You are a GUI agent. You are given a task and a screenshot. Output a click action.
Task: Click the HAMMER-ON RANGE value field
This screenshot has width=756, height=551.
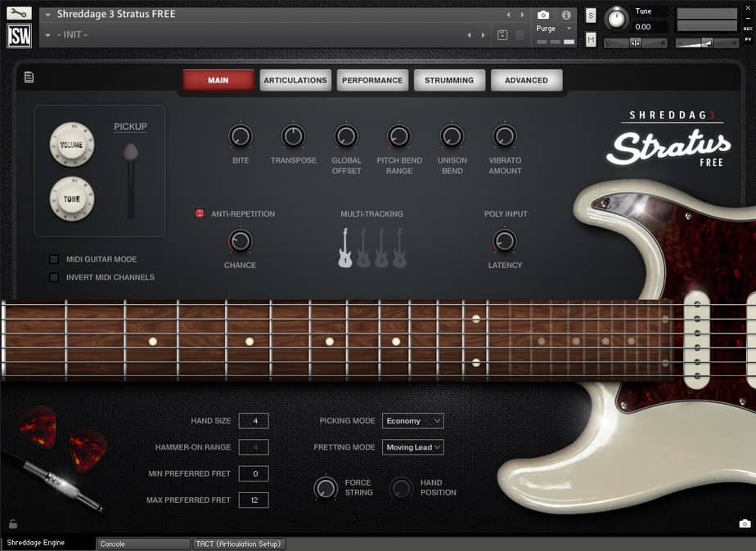point(254,447)
